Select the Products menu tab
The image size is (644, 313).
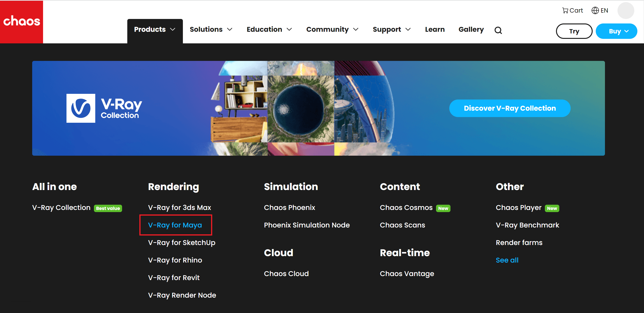tap(155, 31)
